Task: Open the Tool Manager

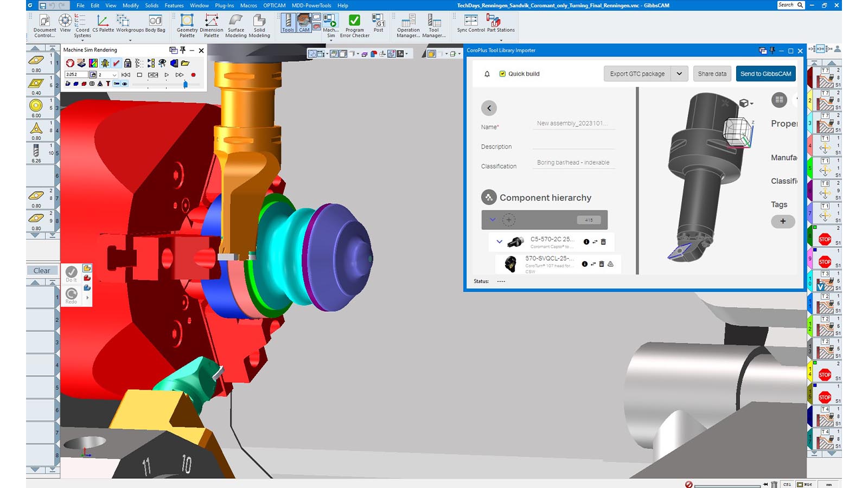Action: pos(434,26)
